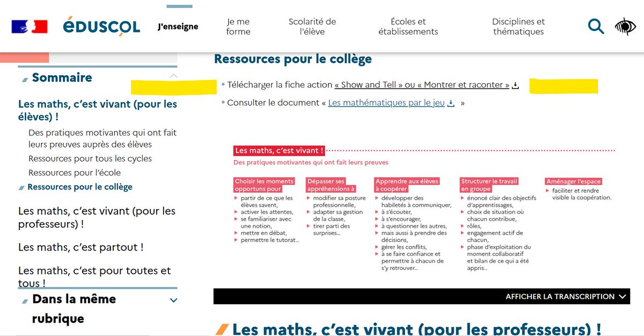The image size is (644, 336).
Task: Click the blue slash icon beside Sommaire
Action: (x=24, y=77)
